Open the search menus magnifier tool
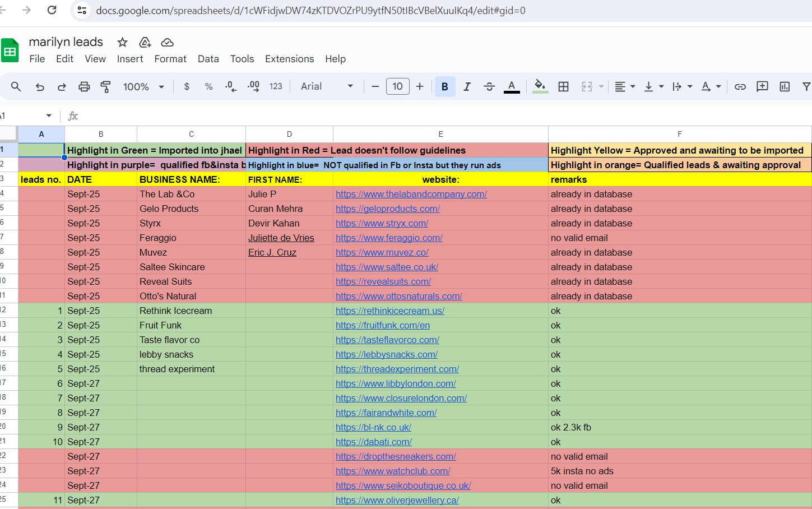This screenshot has width=812, height=509. click(x=16, y=86)
